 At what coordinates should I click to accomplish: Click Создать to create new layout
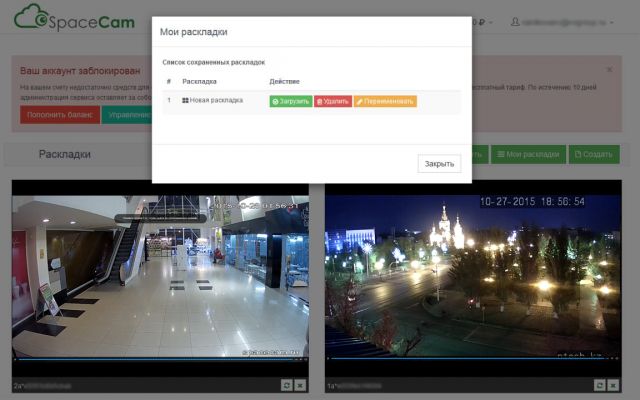click(594, 155)
